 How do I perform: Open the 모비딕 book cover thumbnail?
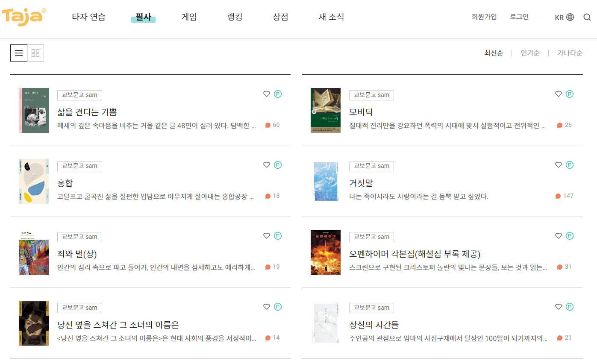pos(326,110)
